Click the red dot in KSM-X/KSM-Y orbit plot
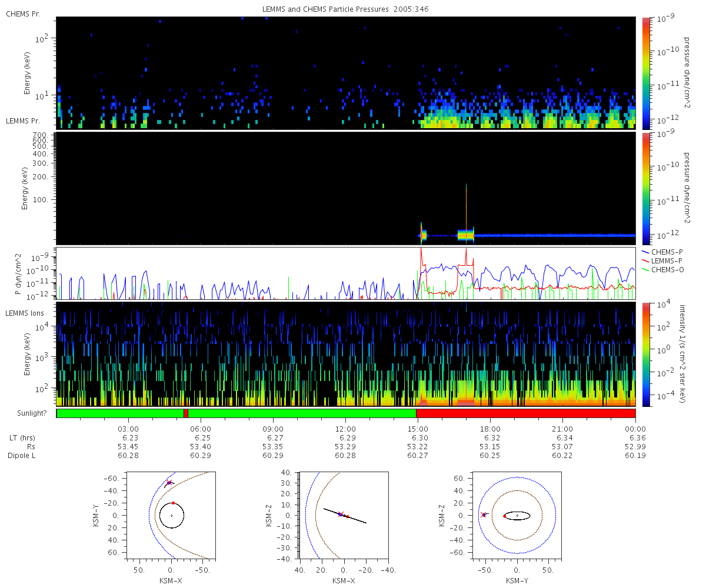Viewport: 706px width, 588px height. tap(173, 503)
